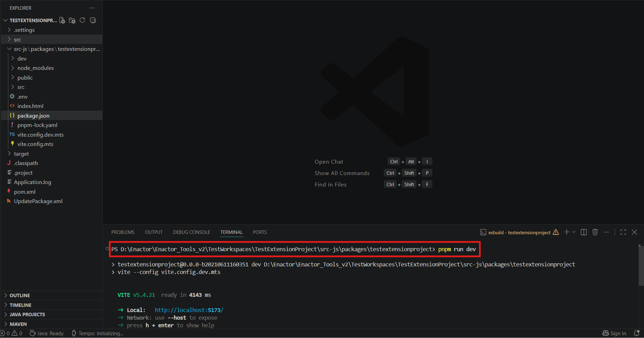Viewport: 644px width, 338px height.
Task: Expand the public folder
Action: (52, 77)
